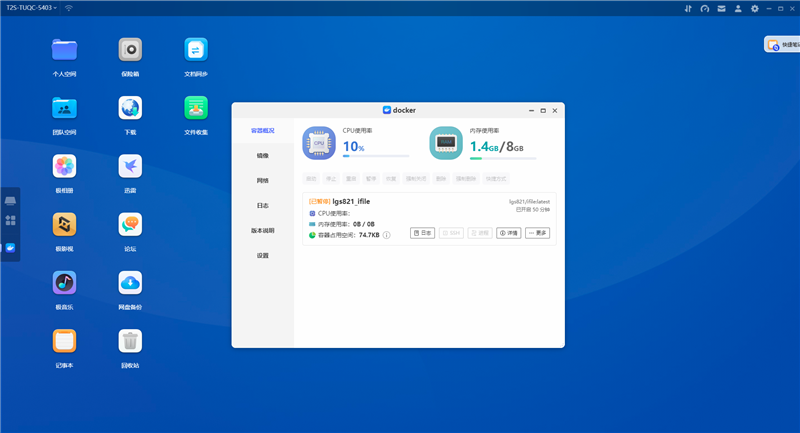Launch the 文档同步 sync app
This screenshot has height=433, width=800.
click(x=196, y=50)
